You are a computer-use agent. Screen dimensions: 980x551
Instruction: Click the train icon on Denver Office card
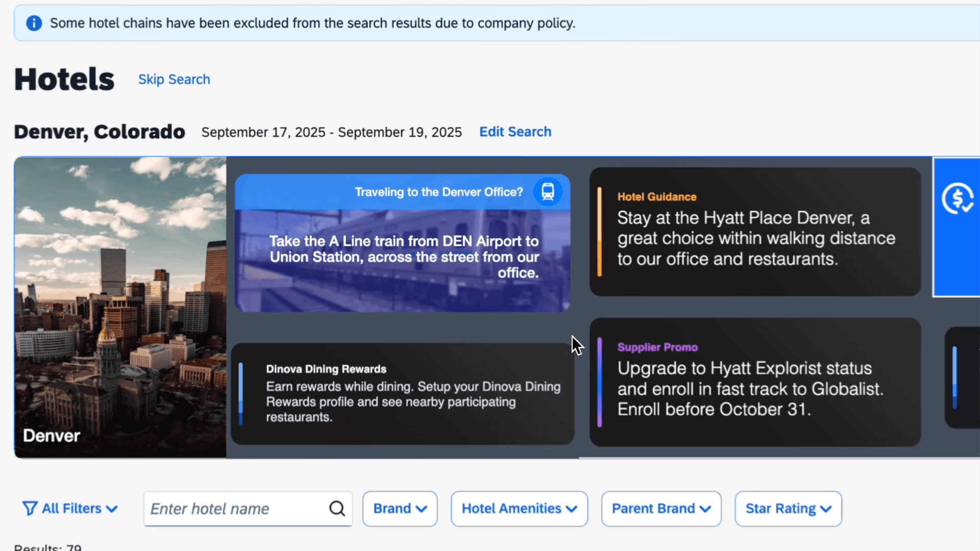[x=548, y=192]
